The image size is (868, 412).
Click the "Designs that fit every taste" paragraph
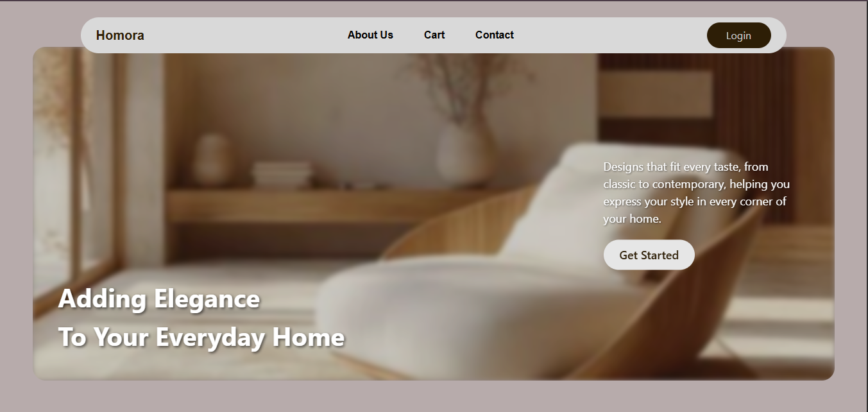pyautogui.click(x=697, y=193)
